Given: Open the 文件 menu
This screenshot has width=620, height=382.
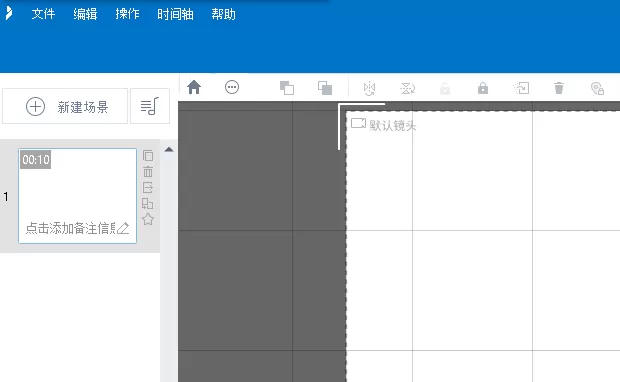Looking at the screenshot, I should pos(43,14).
